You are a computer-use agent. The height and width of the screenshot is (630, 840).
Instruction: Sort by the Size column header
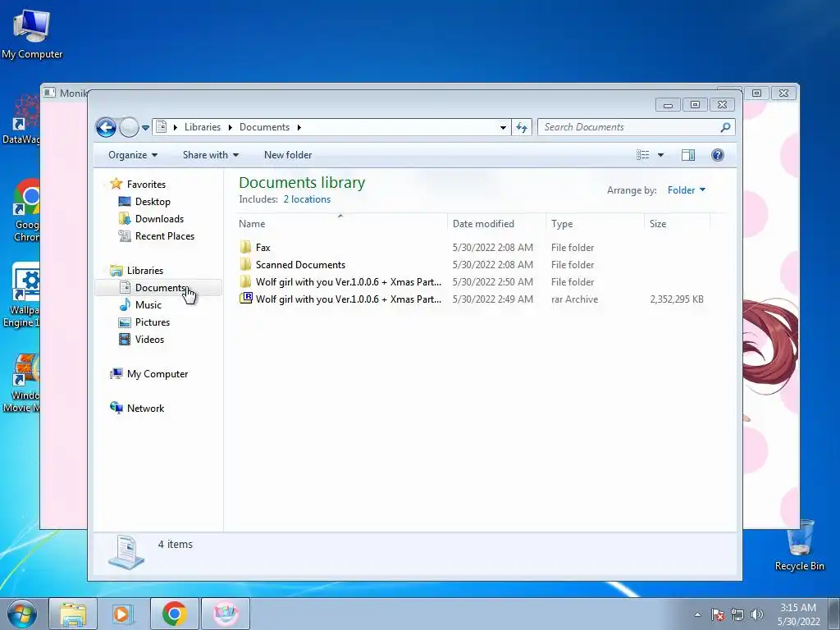[x=677, y=223]
